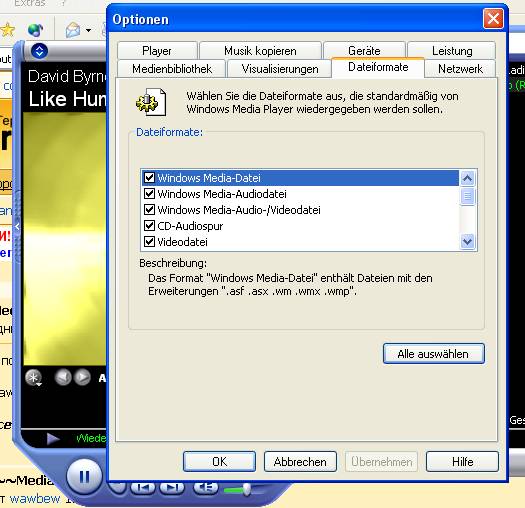The width and height of the screenshot is (525, 508).
Task: Click the next track button in Media Player
Action: (172, 487)
